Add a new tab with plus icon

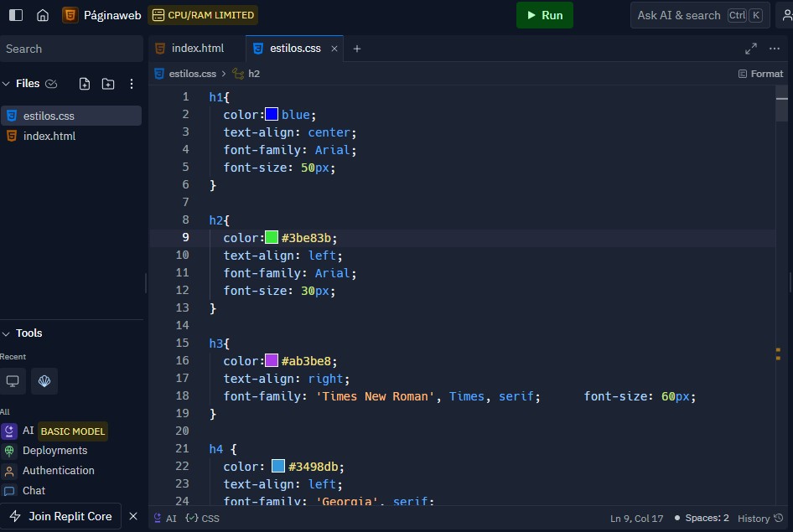pyautogui.click(x=357, y=49)
